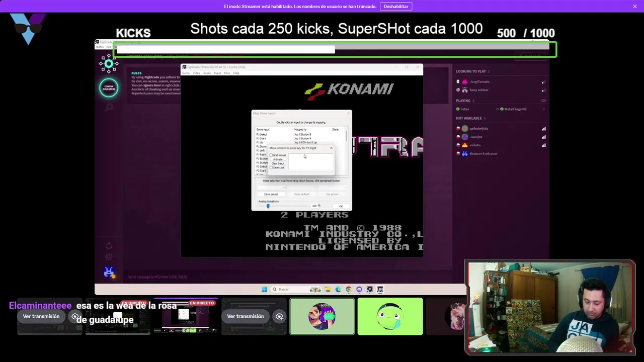Close the P1 Right key mapping popup
644x362 pixels.
[331, 148]
